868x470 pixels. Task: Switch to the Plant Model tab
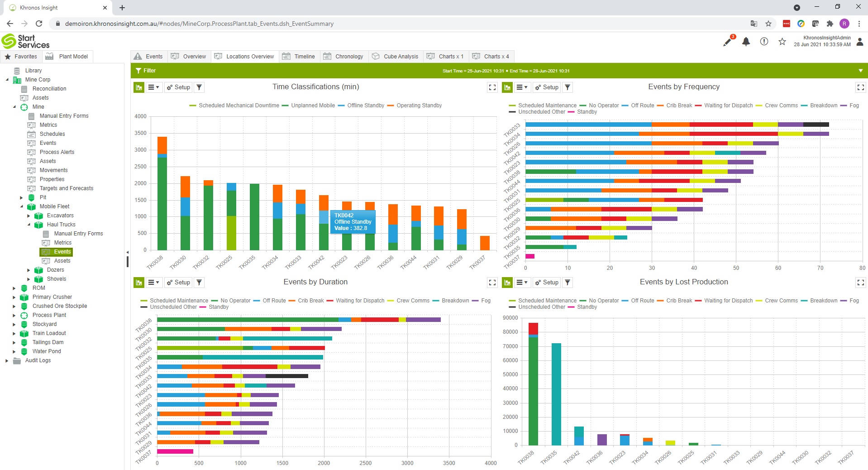click(67, 57)
